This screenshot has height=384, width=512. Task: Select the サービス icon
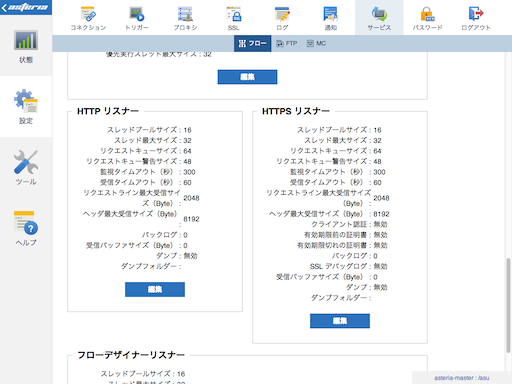point(379,18)
